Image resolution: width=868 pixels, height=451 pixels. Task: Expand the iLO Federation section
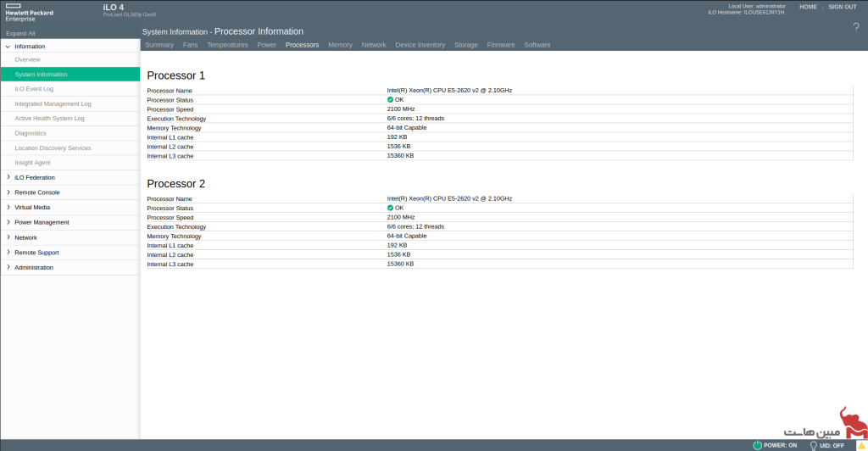(x=8, y=177)
